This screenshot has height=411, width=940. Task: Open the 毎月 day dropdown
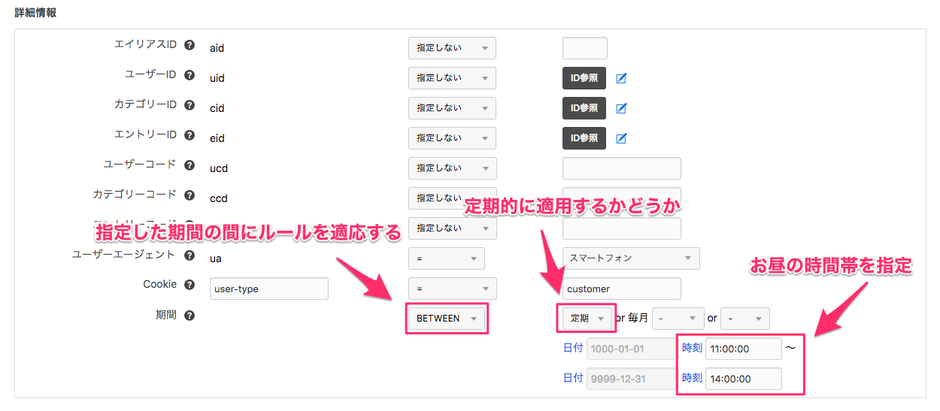pos(678,319)
